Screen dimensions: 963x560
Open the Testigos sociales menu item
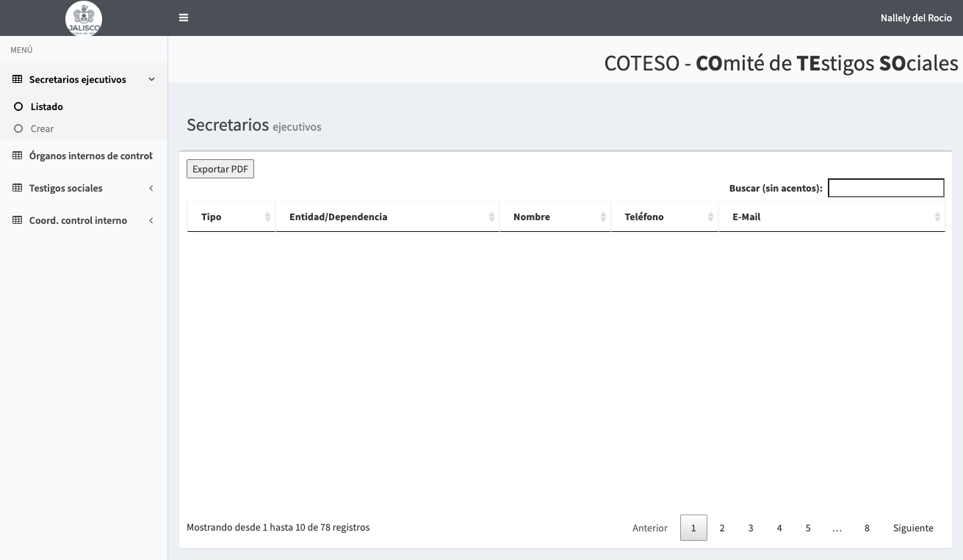tap(84, 188)
